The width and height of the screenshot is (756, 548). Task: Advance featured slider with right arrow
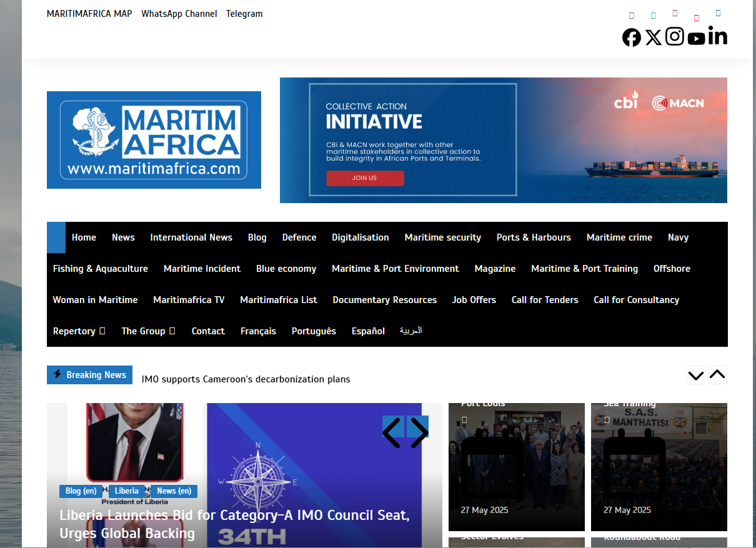[x=418, y=432]
